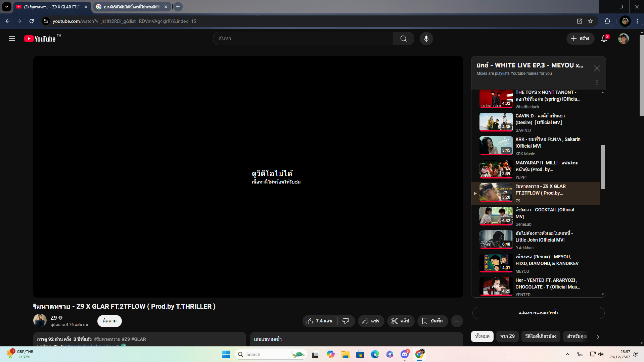Open the YouTube hamburger guide menu

[x=12, y=39]
